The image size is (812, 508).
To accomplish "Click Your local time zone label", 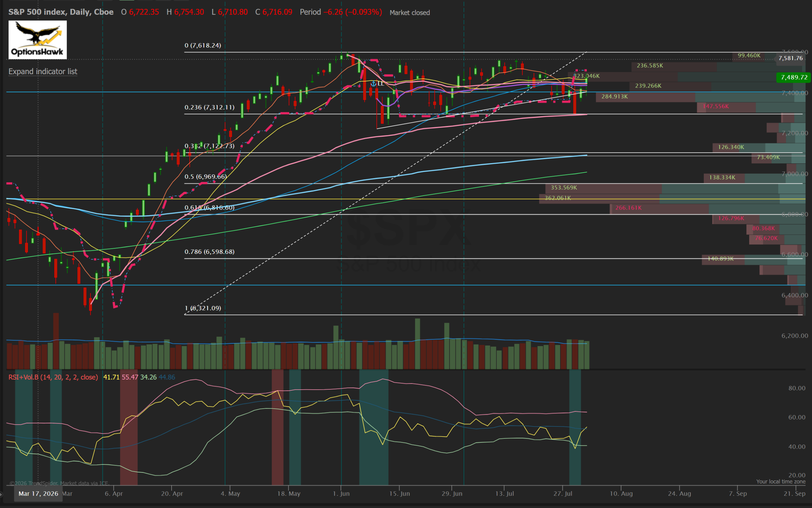I will pyautogui.click(x=781, y=481).
